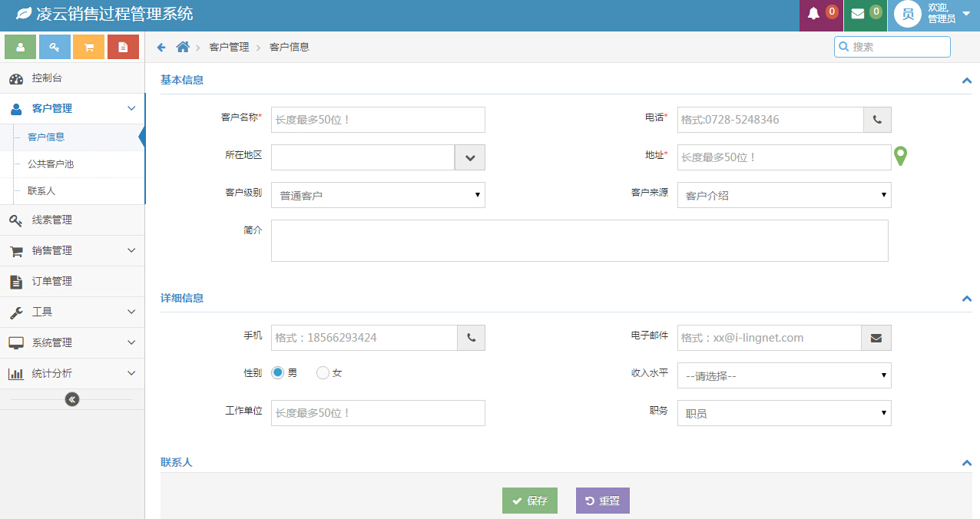Click the 重置 button

click(602, 501)
